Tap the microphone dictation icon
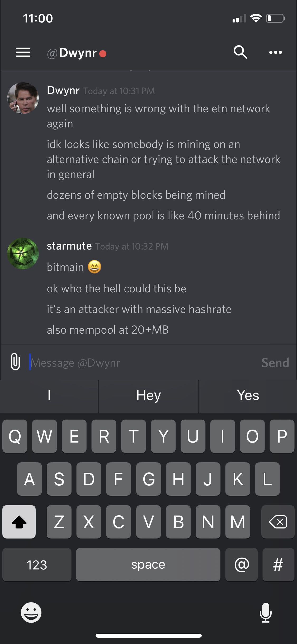The height and width of the screenshot is (644, 297). [x=266, y=613]
